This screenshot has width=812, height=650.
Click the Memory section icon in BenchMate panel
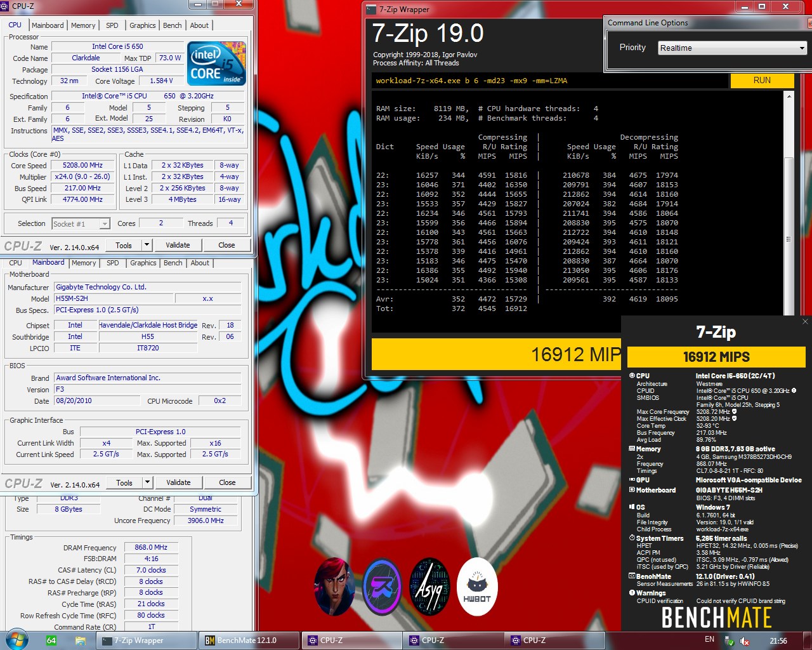[632, 449]
